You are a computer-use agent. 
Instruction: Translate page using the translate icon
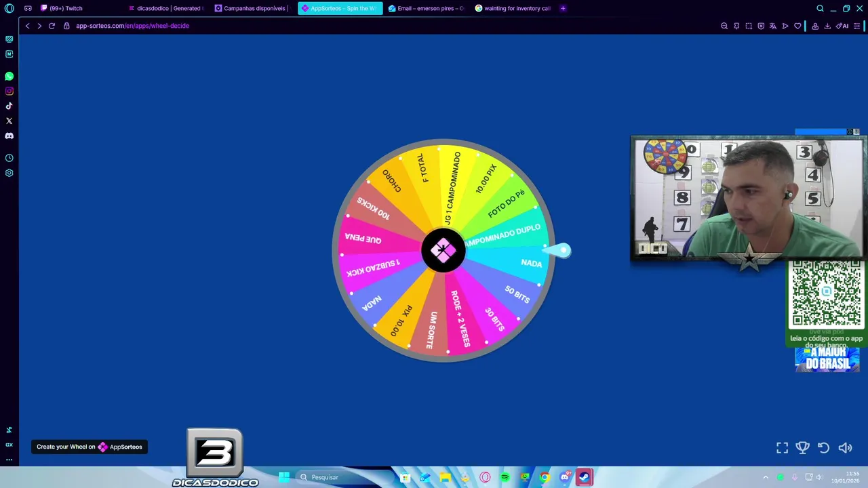773,26
